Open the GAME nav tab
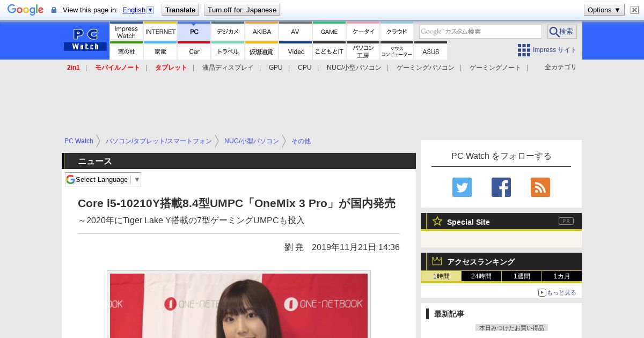This screenshot has width=644, height=338. point(330,31)
